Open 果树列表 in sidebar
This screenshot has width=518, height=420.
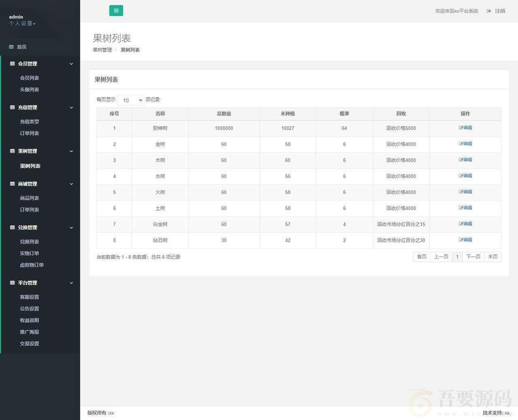coord(30,166)
